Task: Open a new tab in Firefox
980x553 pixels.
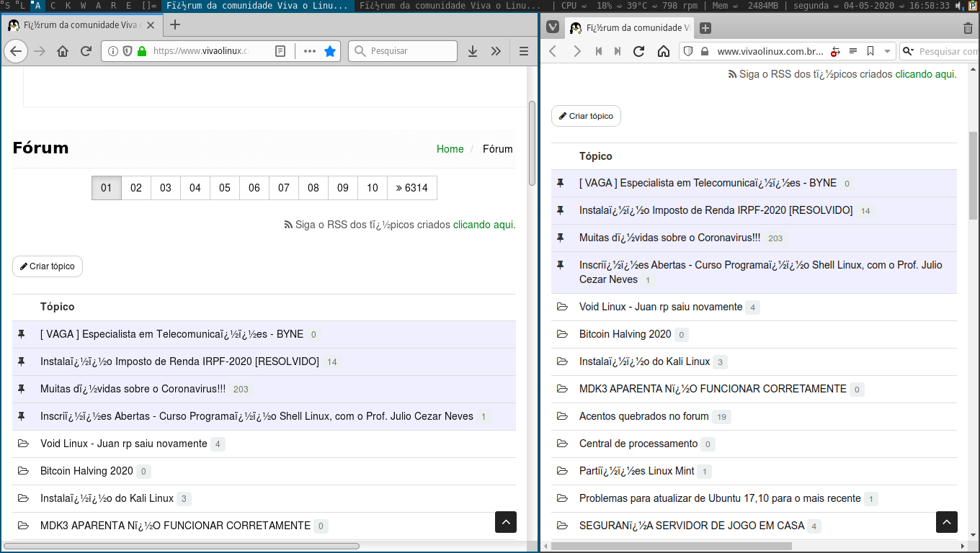Action: pos(174,24)
